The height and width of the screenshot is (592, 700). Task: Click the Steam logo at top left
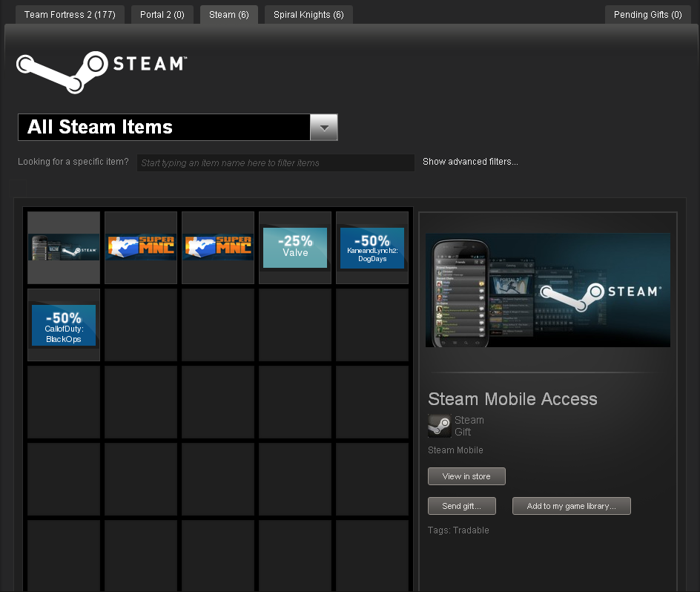[x=100, y=70]
